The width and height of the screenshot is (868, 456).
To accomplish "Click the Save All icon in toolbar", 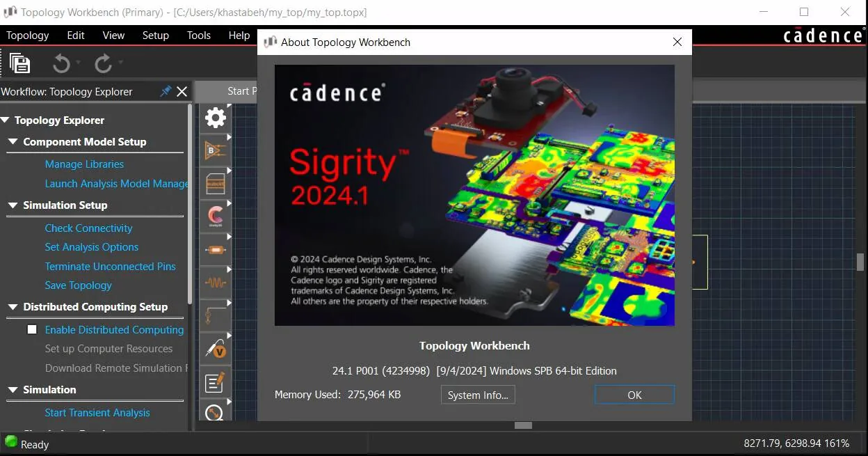I will tap(20, 63).
